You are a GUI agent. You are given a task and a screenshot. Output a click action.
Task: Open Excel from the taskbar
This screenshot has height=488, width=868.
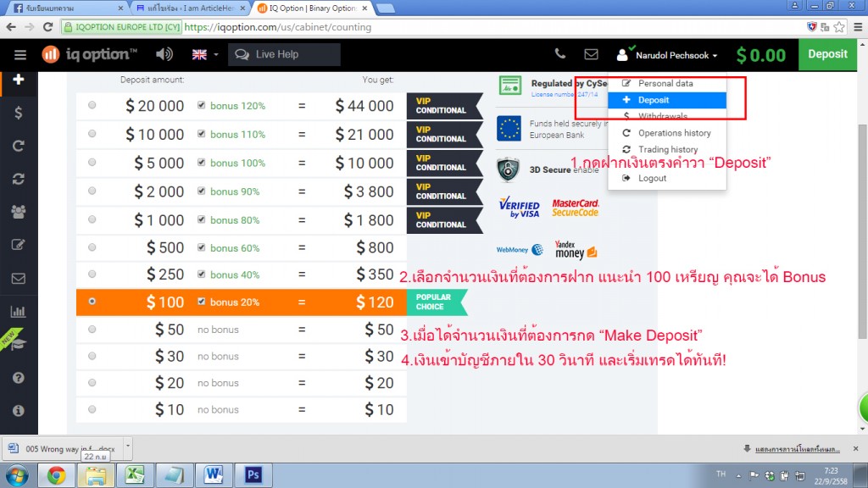[x=135, y=475]
